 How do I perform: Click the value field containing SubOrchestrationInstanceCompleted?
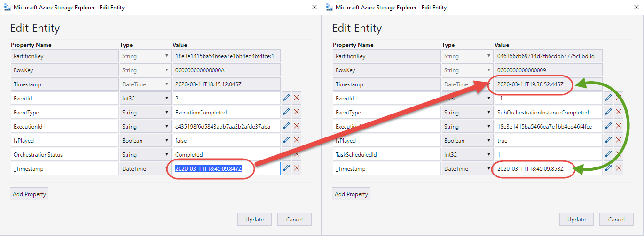coord(549,112)
